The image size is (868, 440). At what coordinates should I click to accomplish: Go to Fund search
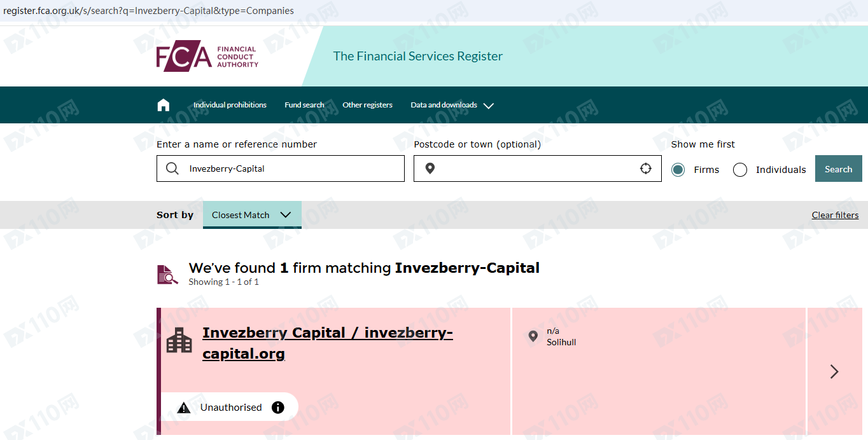[x=304, y=105]
